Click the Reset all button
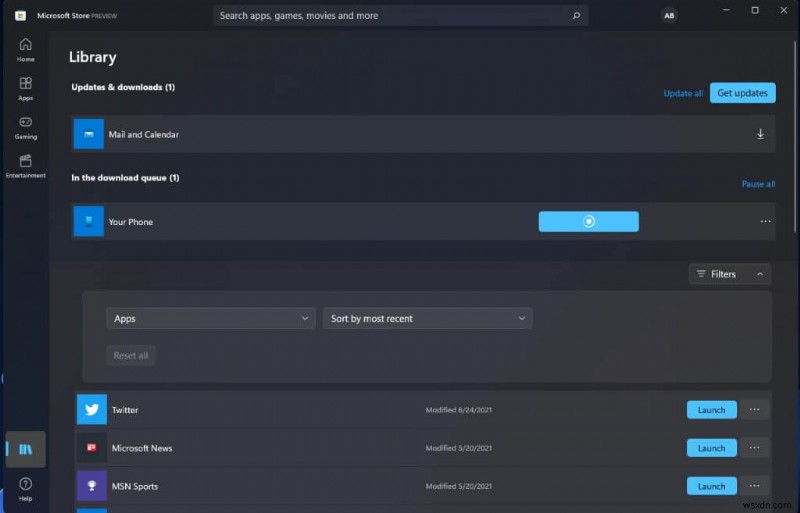Image resolution: width=800 pixels, height=513 pixels. (x=131, y=355)
